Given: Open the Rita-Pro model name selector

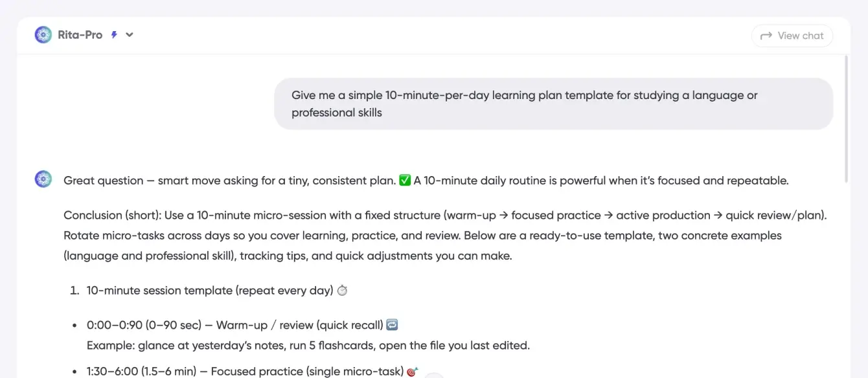Looking at the screenshot, I should click(80, 35).
